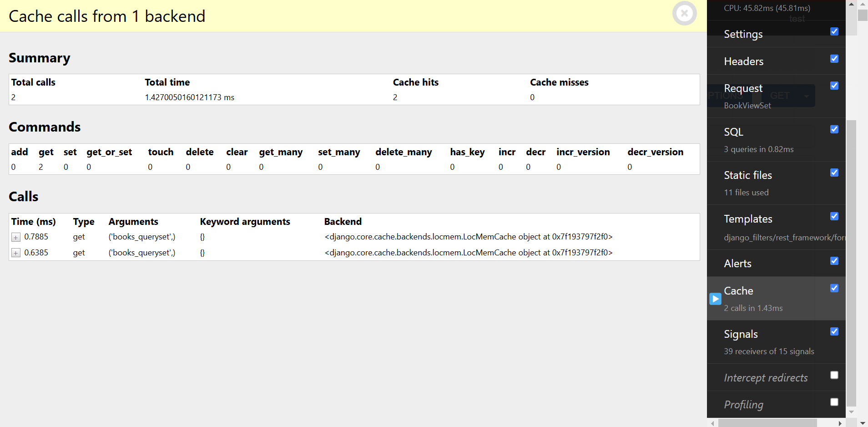868x427 pixels.
Task: Open the Alerts panel
Action: [x=737, y=264]
